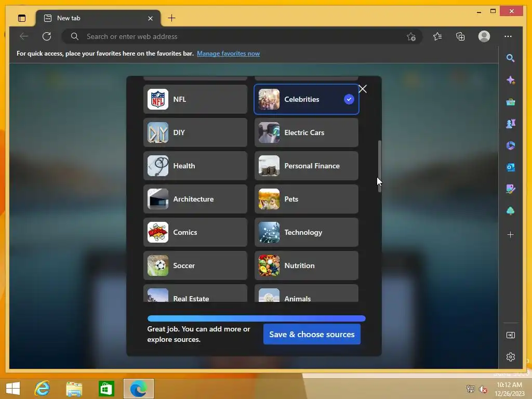This screenshot has width=532, height=399.
Task: Select the Real Estate interest
Action: 195,294
